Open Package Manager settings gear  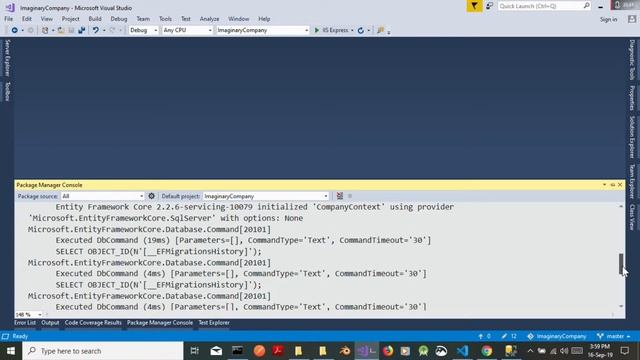pos(151,196)
